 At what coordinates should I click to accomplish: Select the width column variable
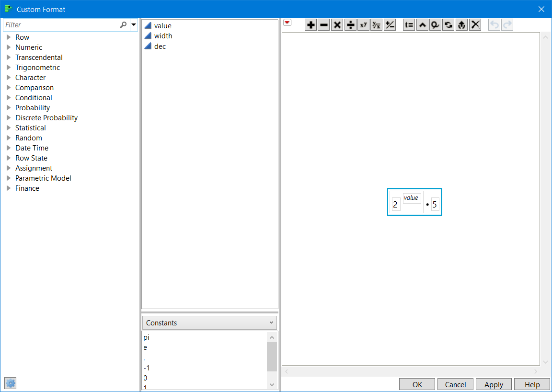[163, 35]
